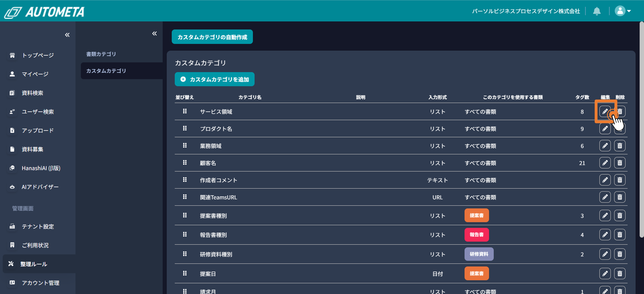Select the カスタムカテゴリ tab

(122, 71)
